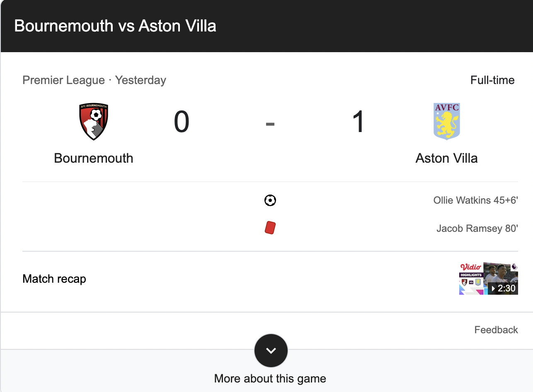Click the Bournemouth team name
The width and height of the screenshot is (533, 392).
point(94,158)
